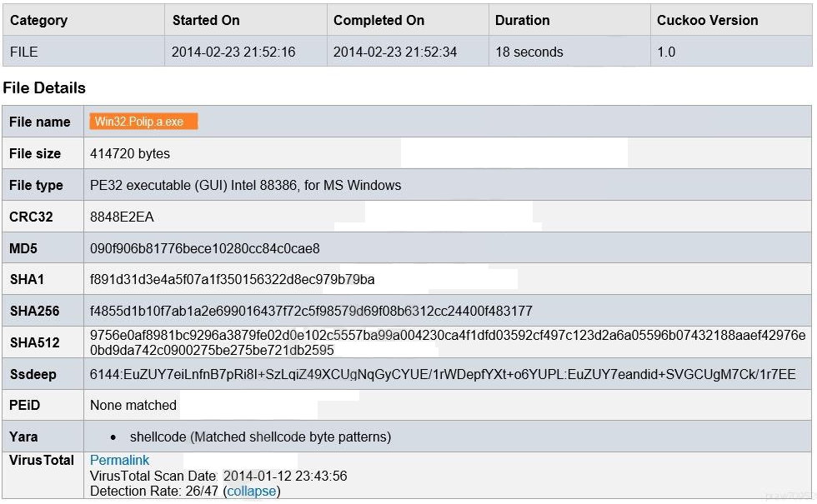The width and height of the screenshot is (817, 504).
Task: Click the Duration column header
Action: pyautogui.click(x=522, y=20)
